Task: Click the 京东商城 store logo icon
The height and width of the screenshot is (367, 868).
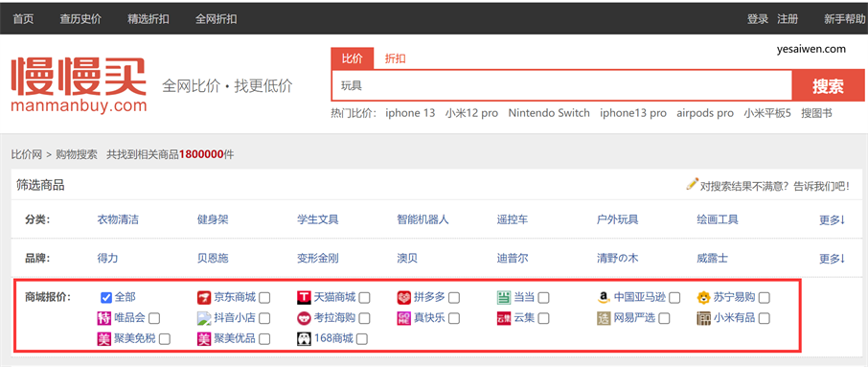Action: (x=204, y=298)
